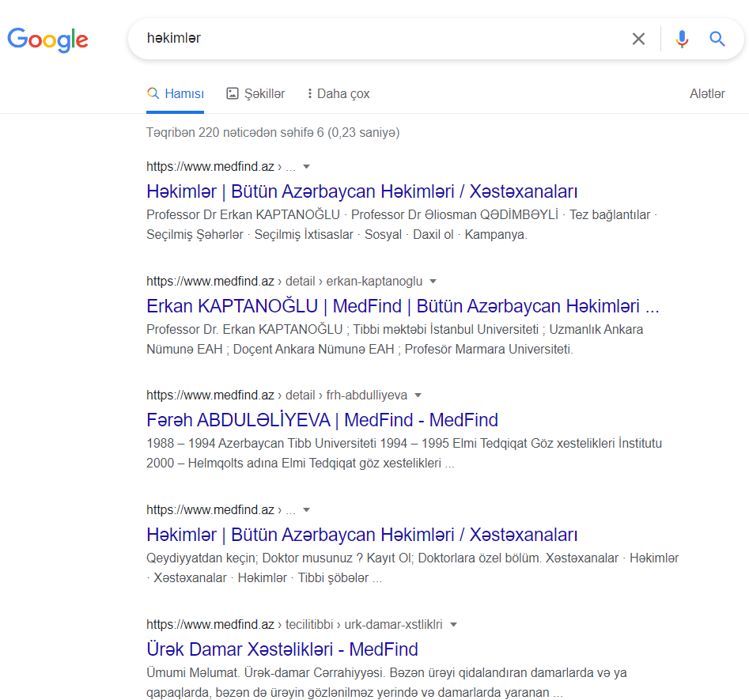The height and width of the screenshot is (700, 749).
Task: Open the Fərəh ABDULƏLİYEVA | MedFind result
Action: [x=322, y=420]
